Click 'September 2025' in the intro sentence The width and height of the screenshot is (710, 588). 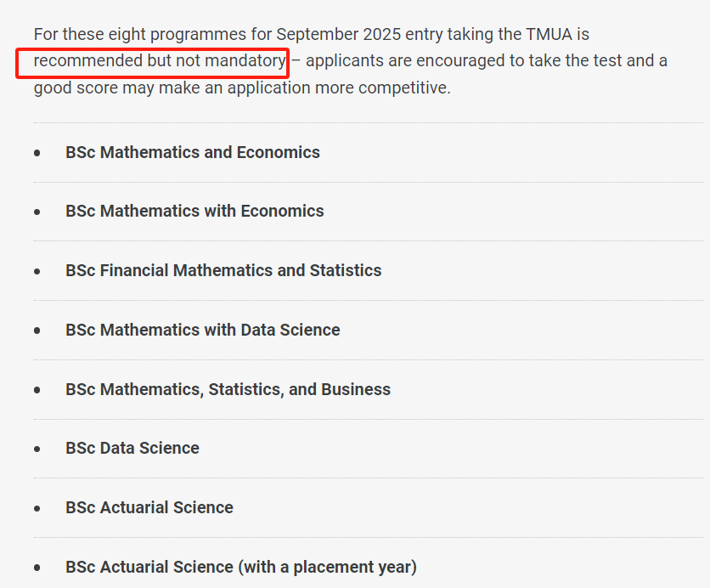tap(338, 35)
